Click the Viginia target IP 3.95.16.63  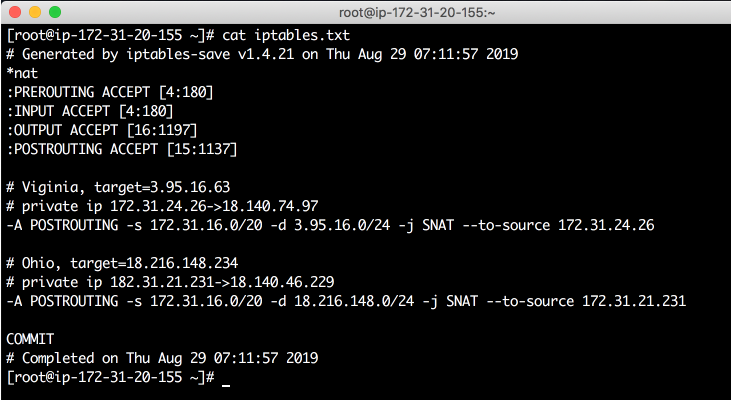tap(190, 187)
